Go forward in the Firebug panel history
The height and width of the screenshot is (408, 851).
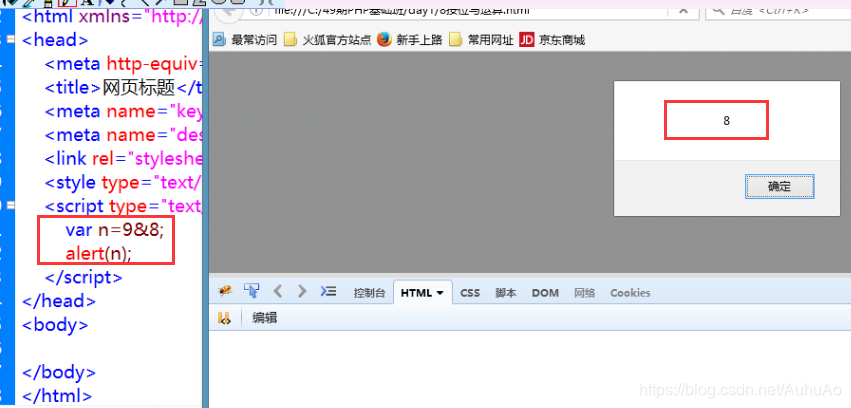pos(302,292)
